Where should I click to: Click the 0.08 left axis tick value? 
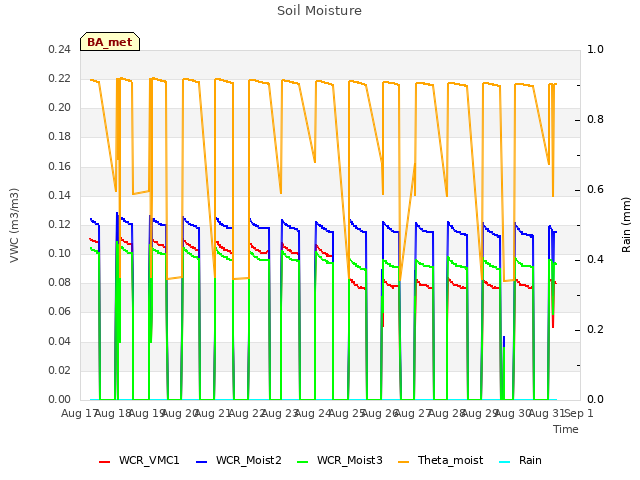click(60, 282)
